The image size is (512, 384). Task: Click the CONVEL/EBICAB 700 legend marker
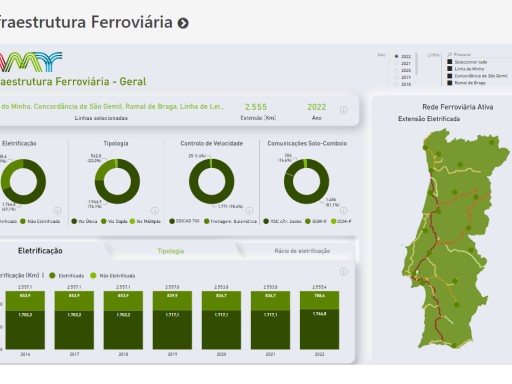(172, 221)
